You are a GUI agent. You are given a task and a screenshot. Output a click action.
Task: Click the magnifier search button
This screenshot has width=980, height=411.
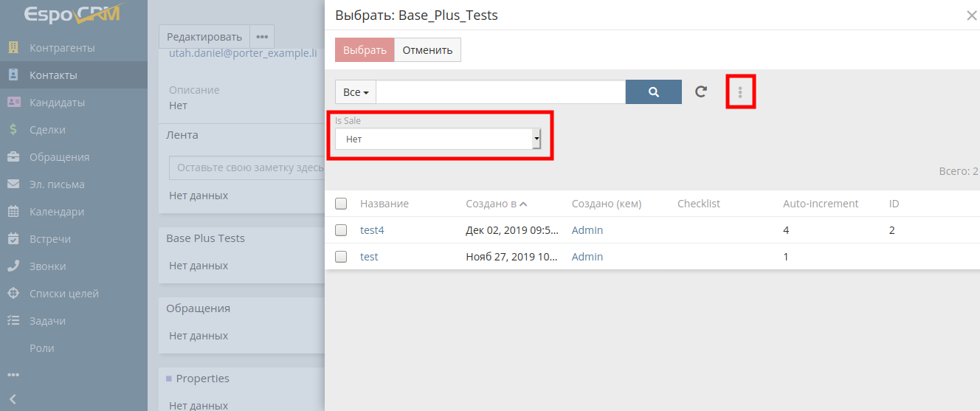click(x=653, y=92)
